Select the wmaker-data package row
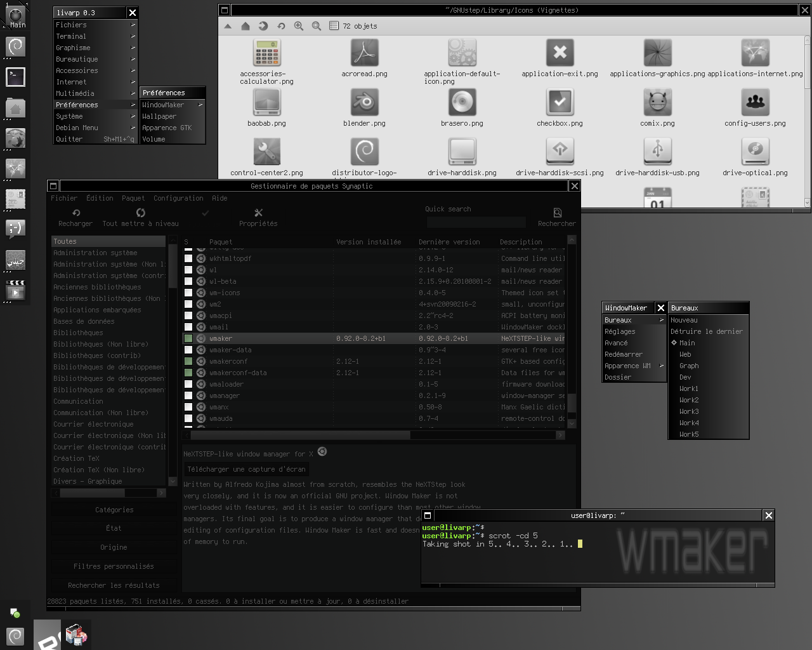The image size is (812, 650). click(375, 350)
